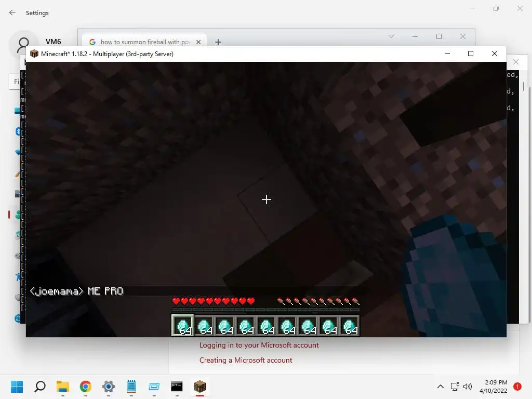
Task: Show hidden system tray icons
Action: coord(441,387)
